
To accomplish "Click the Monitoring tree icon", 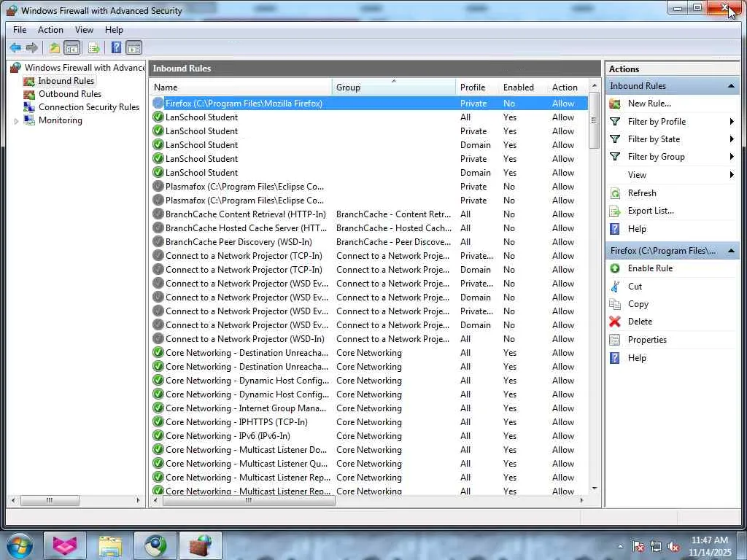I will click(x=29, y=120).
